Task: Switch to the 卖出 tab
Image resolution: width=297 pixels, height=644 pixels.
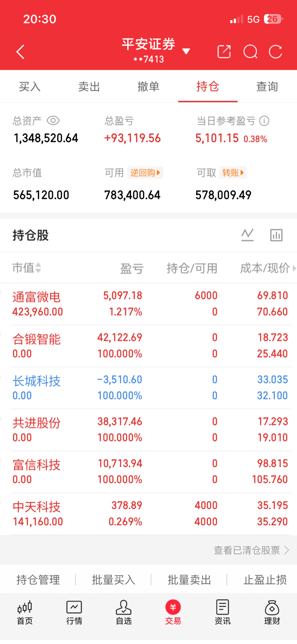Action: [89, 86]
